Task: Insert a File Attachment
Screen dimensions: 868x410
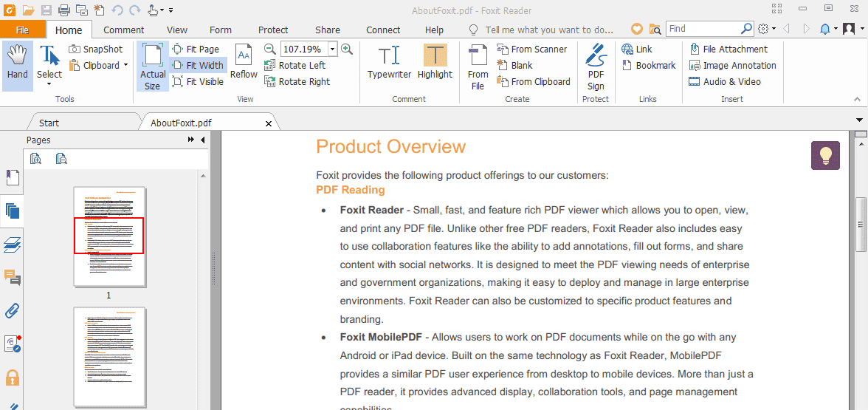Action: (x=728, y=49)
